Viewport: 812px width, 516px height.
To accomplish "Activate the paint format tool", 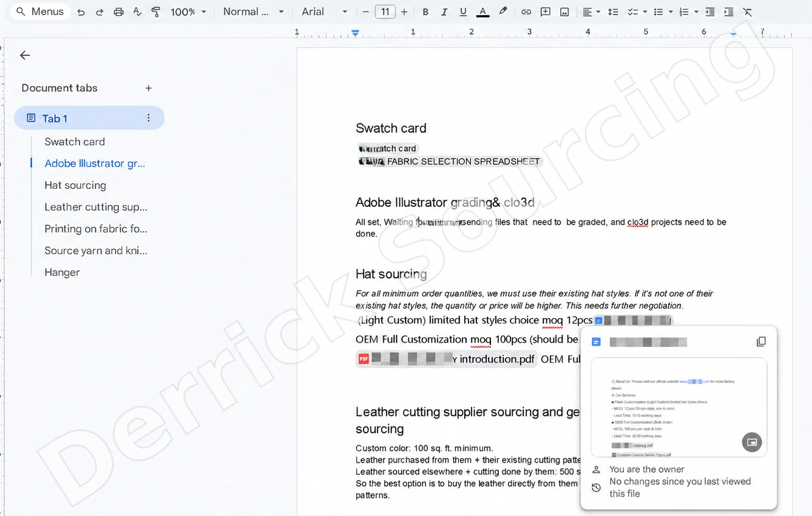I will (156, 12).
